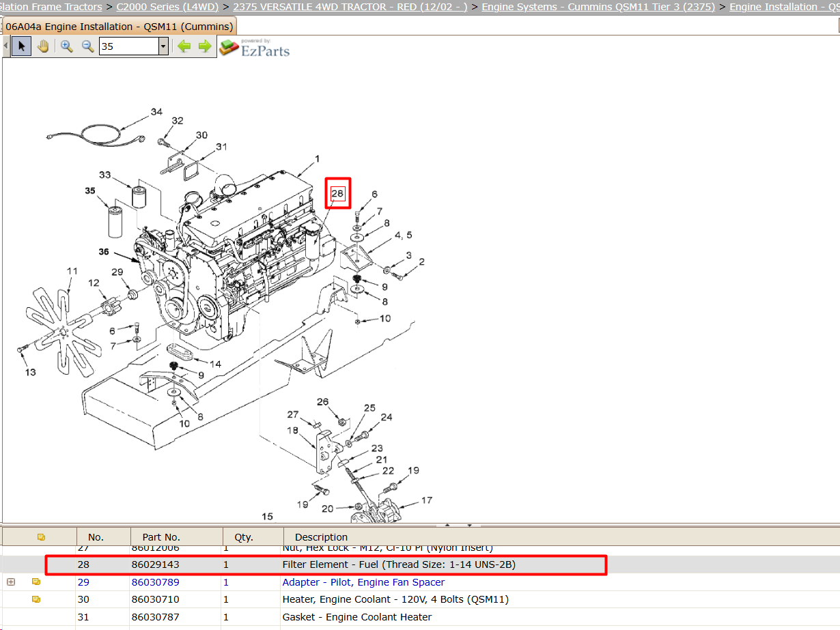840x630 pixels.
Task: Select part number 86030710 cell
Action: pos(155,600)
